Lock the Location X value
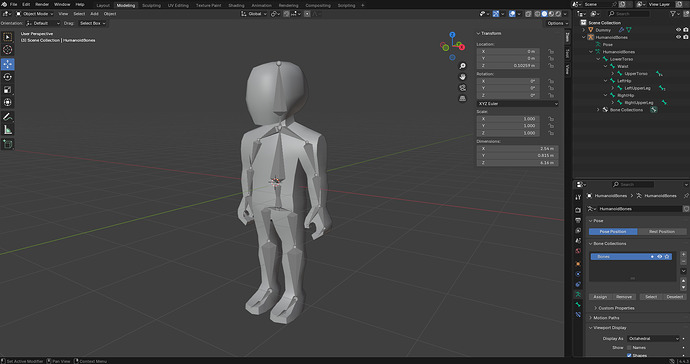 (551, 51)
